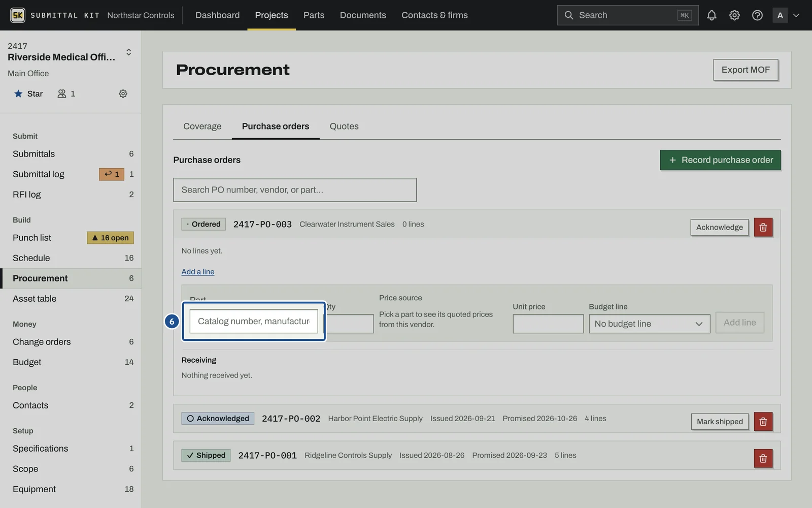The height and width of the screenshot is (508, 812).
Task: Click the Shipped status badge
Action: [x=206, y=455]
